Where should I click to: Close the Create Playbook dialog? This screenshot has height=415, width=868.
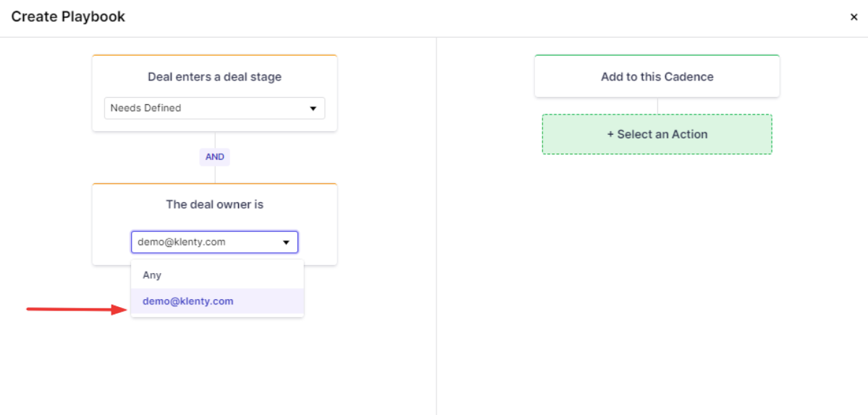(x=854, y=17)
